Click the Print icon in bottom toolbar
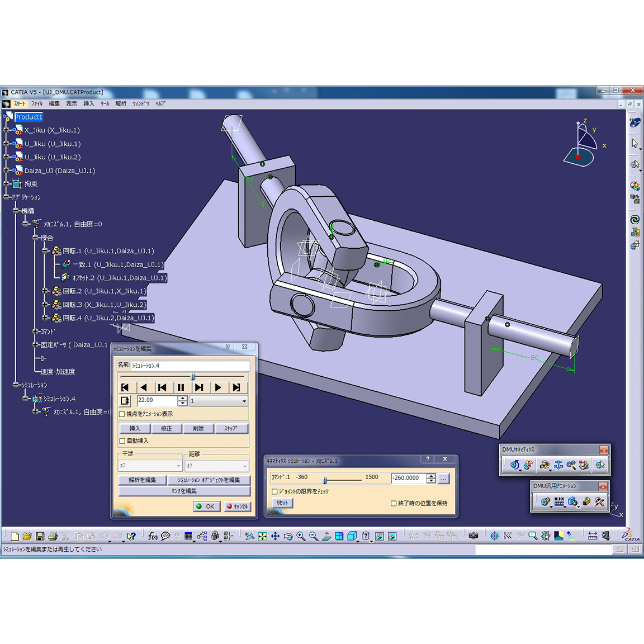 point(53,536)
